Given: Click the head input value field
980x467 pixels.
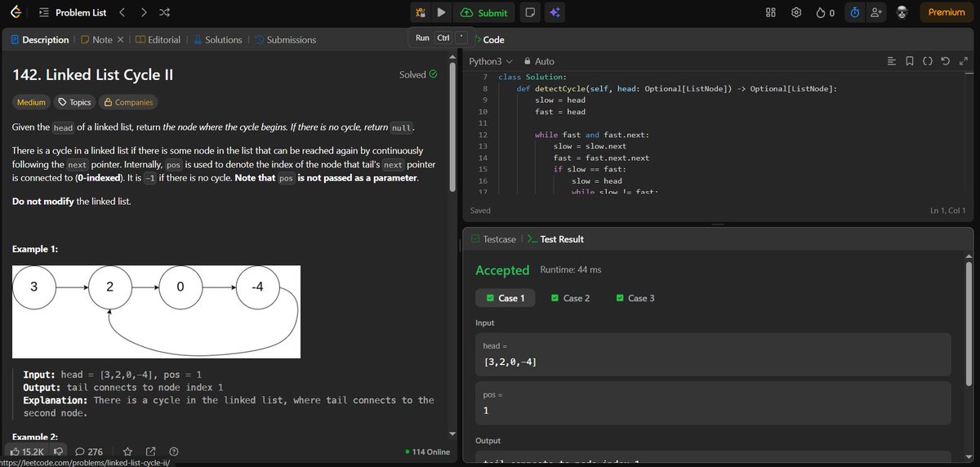Looking at the screenshot, I should (x=713, y=354).
